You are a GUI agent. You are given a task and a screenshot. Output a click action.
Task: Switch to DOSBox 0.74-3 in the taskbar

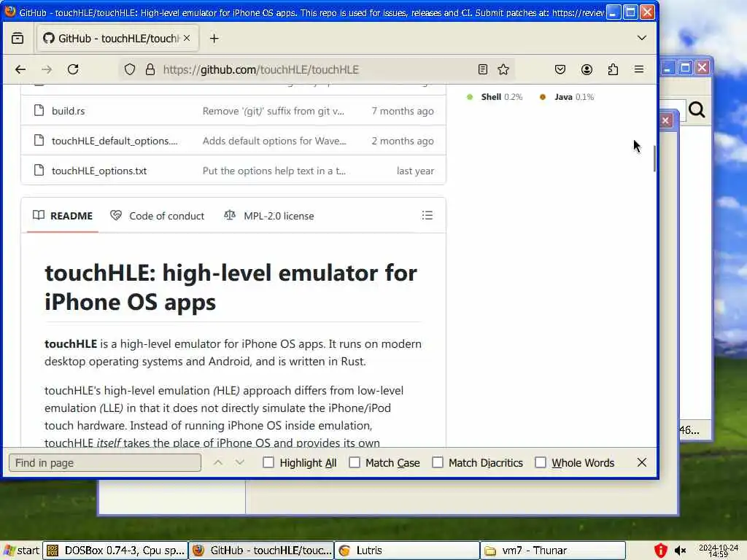coord(115,551)
